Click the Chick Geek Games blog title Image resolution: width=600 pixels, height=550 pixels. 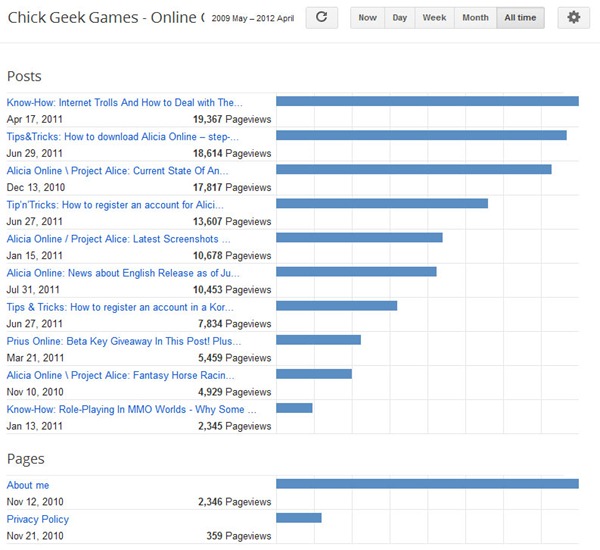coord(106,18)
